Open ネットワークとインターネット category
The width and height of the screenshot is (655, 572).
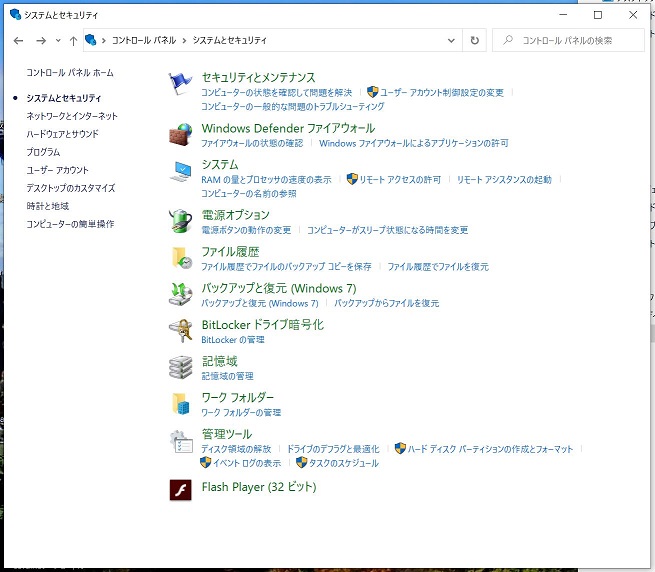click(72, 116)
